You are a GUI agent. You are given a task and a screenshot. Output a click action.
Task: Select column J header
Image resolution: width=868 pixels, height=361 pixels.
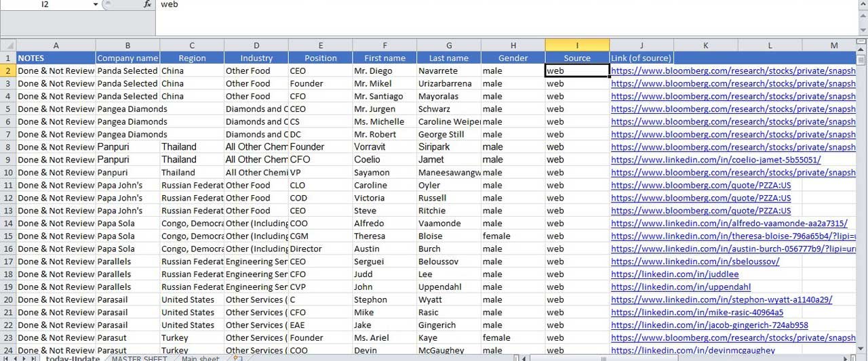pos(642,45)
